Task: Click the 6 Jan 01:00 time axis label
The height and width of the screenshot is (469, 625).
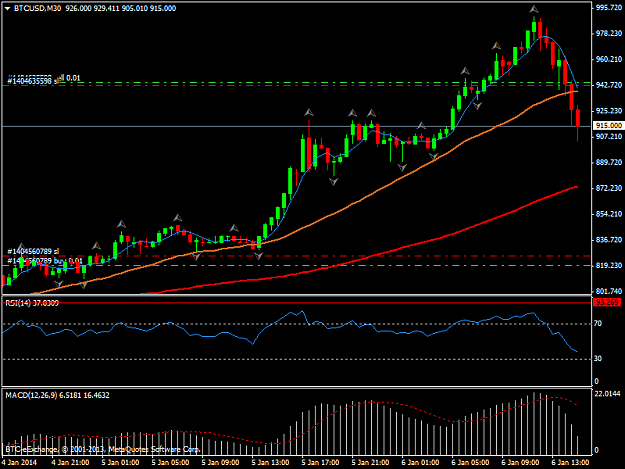Action: click(x=420, y=463)
